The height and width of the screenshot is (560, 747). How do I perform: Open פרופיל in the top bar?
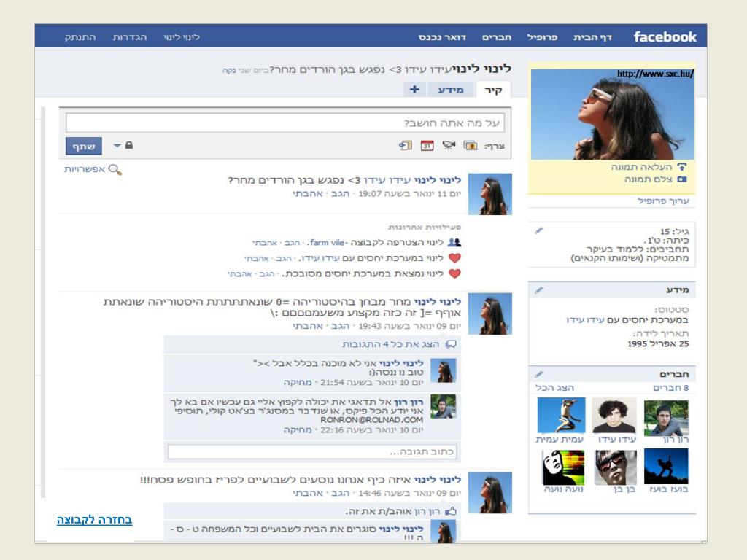(x=542, y=37)
